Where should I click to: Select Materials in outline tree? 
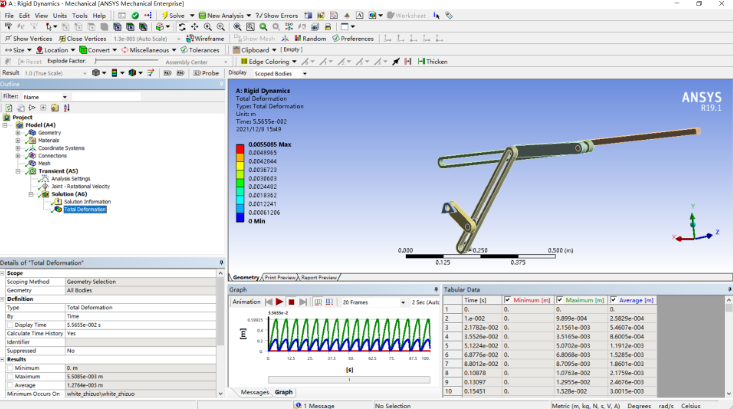pyautogui.click(x=49, y=140)
